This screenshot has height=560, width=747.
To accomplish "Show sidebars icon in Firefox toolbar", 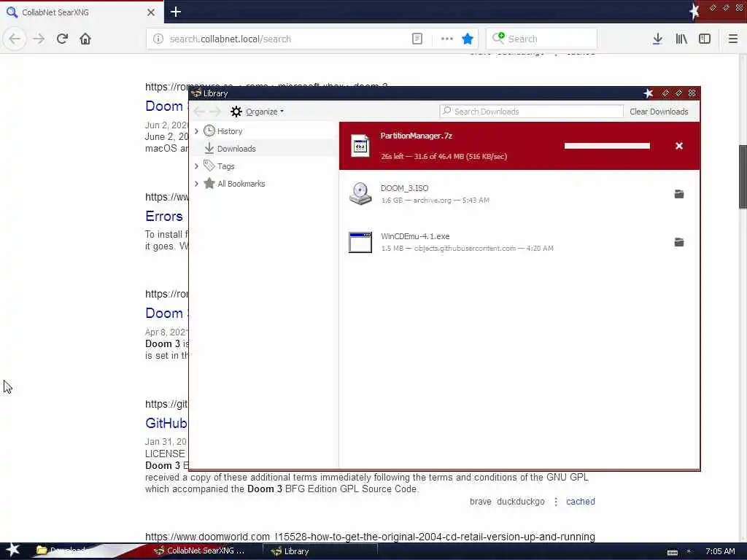I will click(705, 39).
